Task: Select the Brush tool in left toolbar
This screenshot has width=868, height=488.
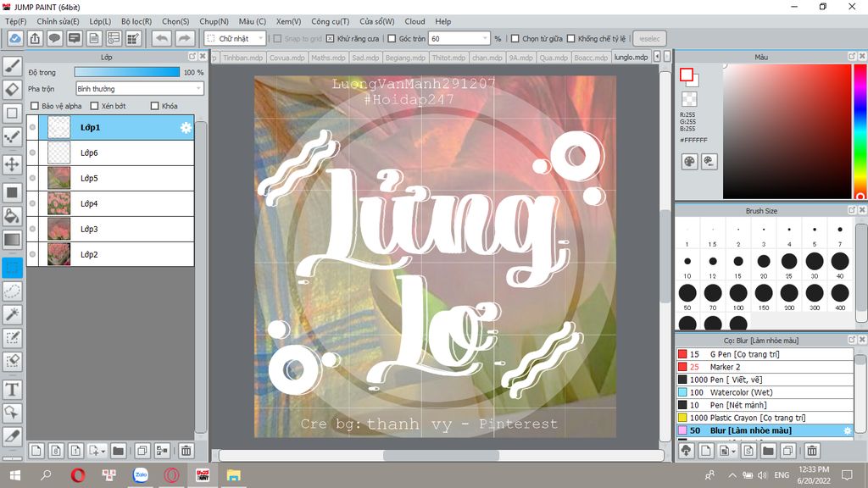Action: point(12,66)
